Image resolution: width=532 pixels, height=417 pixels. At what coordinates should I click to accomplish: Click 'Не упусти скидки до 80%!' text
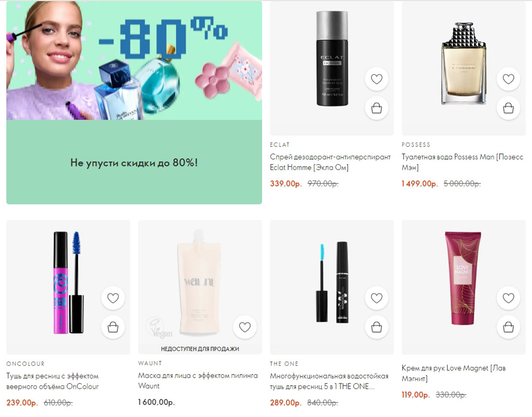point(134,163)
